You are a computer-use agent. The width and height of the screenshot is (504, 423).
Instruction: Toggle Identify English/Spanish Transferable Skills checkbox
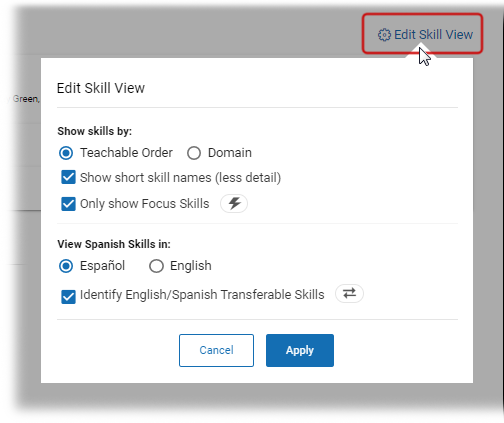68,296
